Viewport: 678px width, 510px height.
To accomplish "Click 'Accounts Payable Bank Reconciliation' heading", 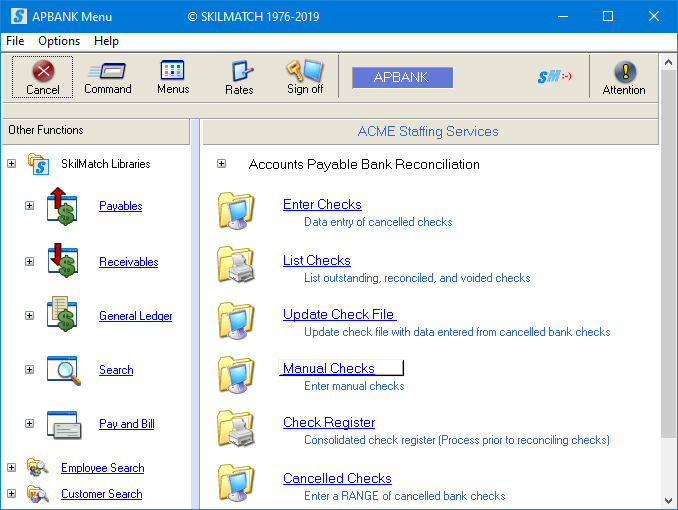I will point(364,164).
